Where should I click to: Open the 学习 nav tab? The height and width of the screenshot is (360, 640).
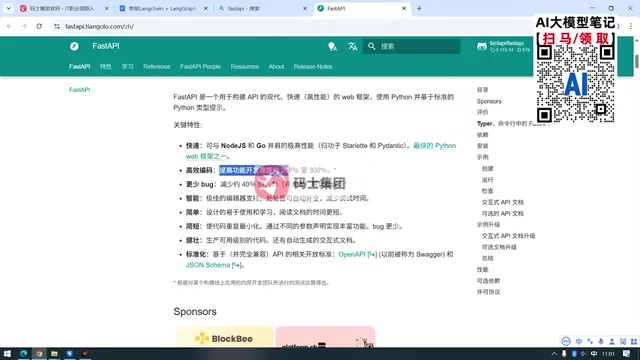tap(128, 67)
